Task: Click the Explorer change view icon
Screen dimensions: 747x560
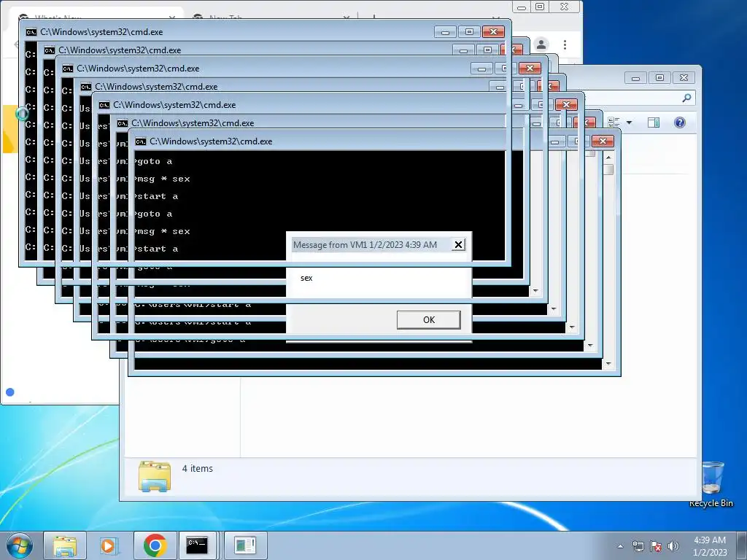Action: point(614,122)
